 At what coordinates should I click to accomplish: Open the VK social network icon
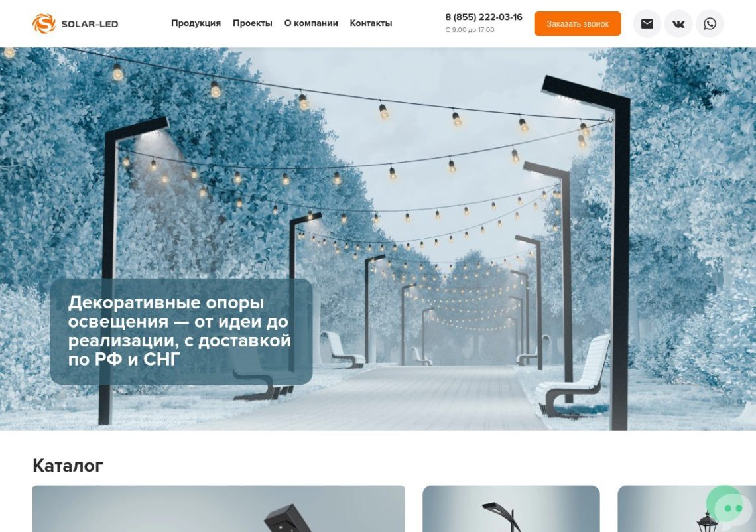coord(678,24)
